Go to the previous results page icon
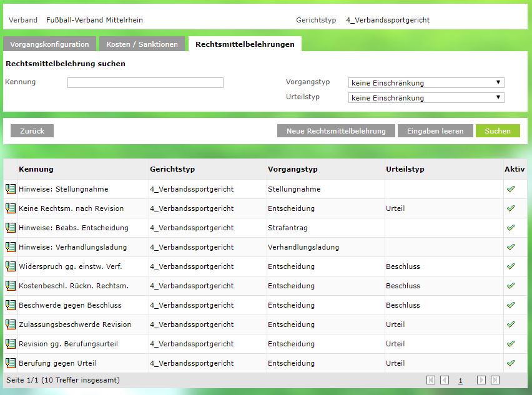This screenshot has width=532, height=395. pyautogui.click(x=445, y=380)
